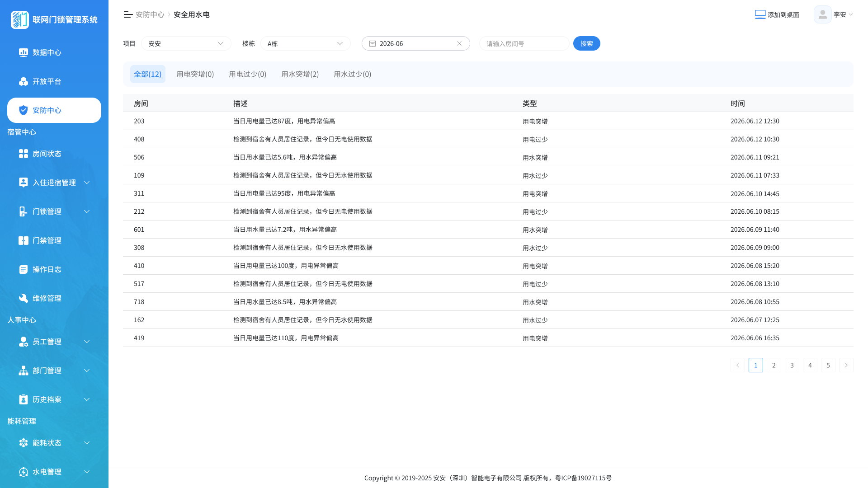Open the 项目 dropdown showing 安安
Screen dimensions: 868x488
[186, 43]
